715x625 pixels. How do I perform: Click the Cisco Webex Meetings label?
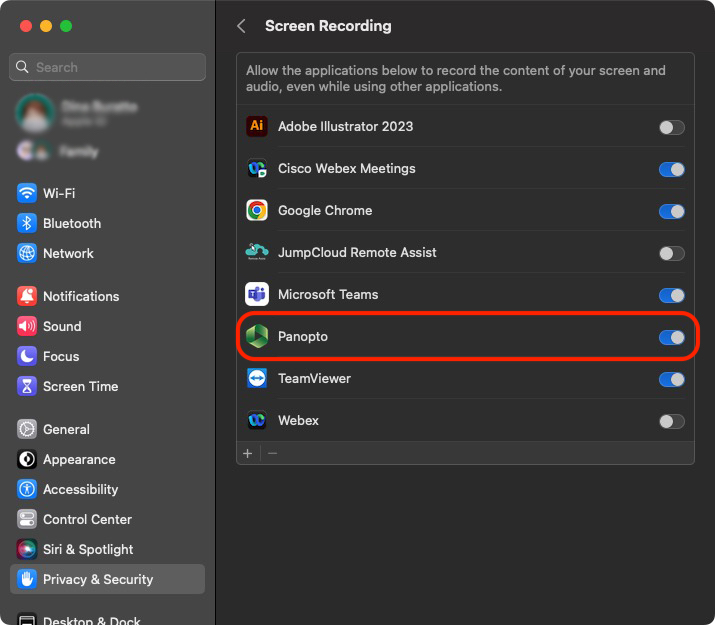coord(347,169)
